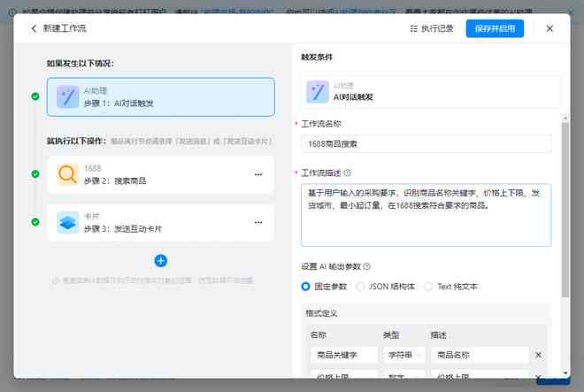Click the AI助理 magic wand icon in step 1
584x392 pixels.
click(67, 96)
